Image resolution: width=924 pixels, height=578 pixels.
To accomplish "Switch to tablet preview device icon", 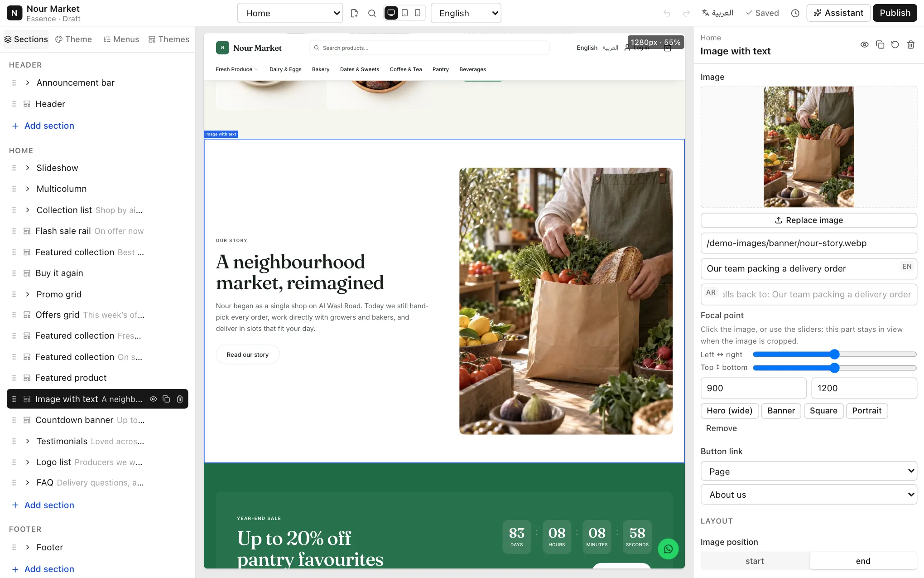I will [405, 13].
